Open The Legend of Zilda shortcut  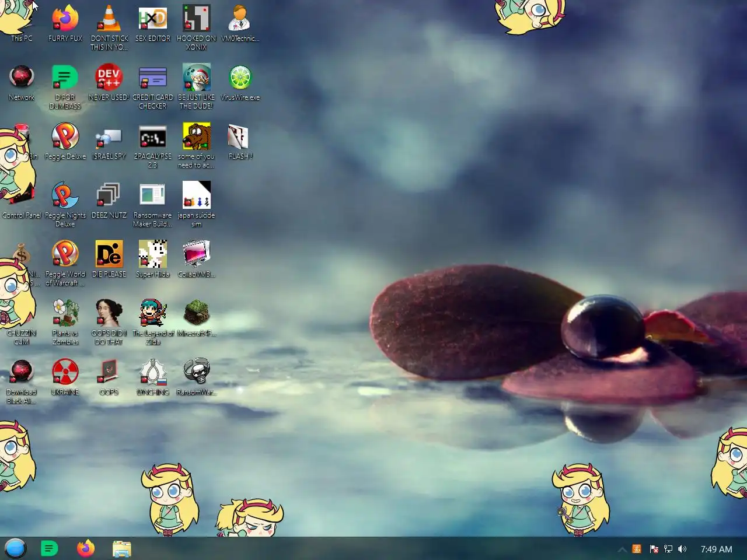click(153, 313)
